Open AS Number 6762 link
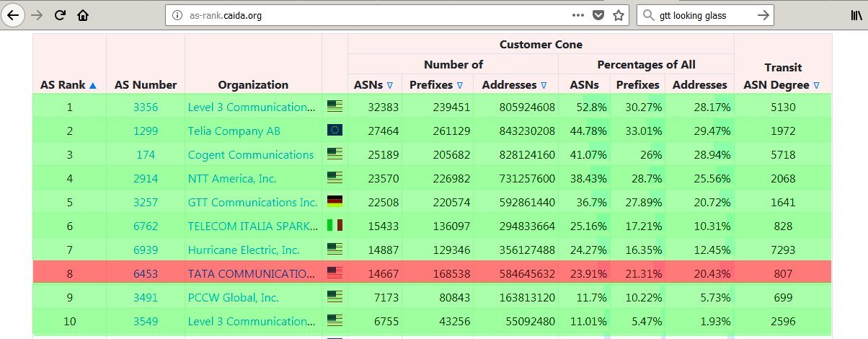 (x=146, y=226)
